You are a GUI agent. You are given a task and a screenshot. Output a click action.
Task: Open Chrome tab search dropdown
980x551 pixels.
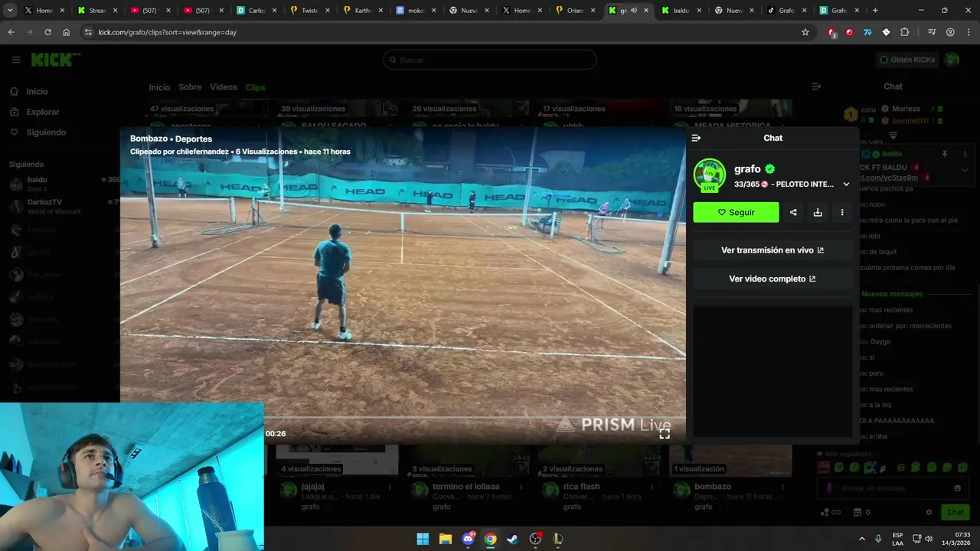[10, 11]
